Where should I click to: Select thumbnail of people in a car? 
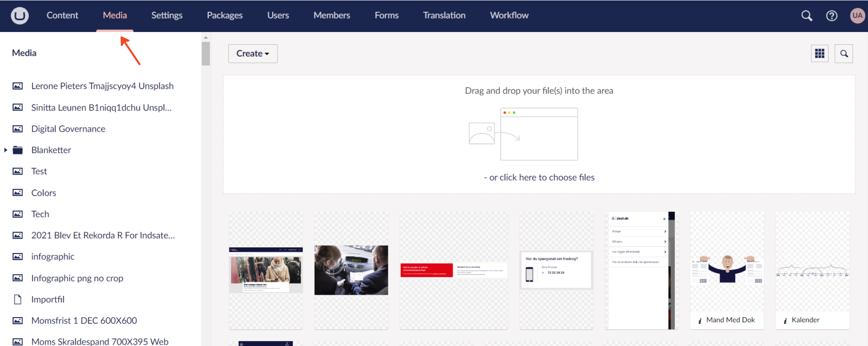click(x=351, y=270)
